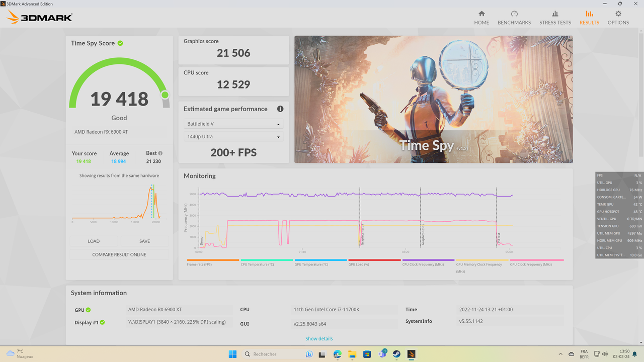This screenshot has width=644, height=362.
Task: Open the Windows Start menu
Action: tap(232, 354)
